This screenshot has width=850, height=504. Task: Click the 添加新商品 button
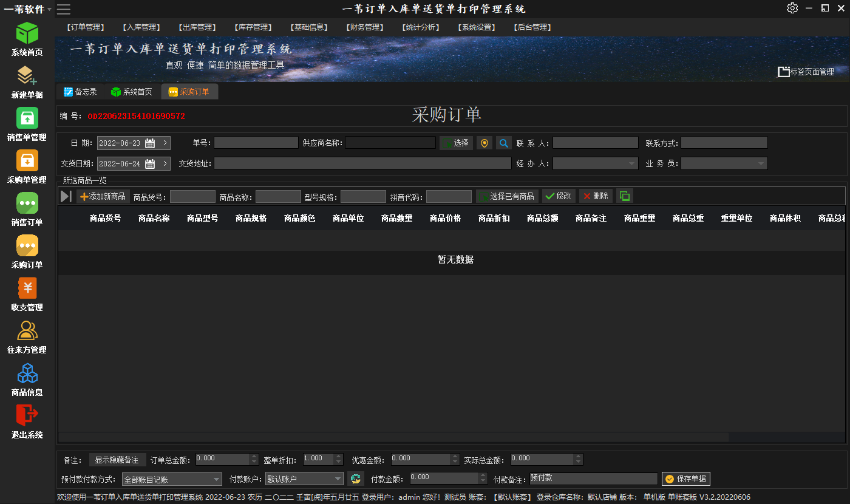pos(103,196)
